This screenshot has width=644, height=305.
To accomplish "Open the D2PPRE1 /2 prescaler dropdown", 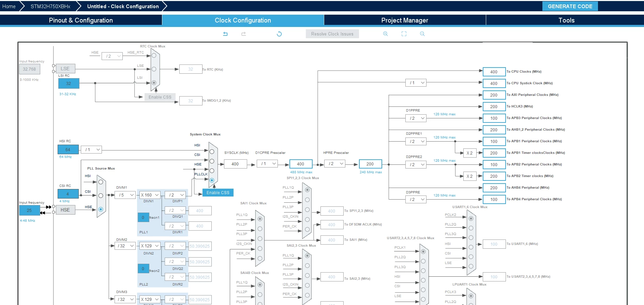I will coord(416,141).
